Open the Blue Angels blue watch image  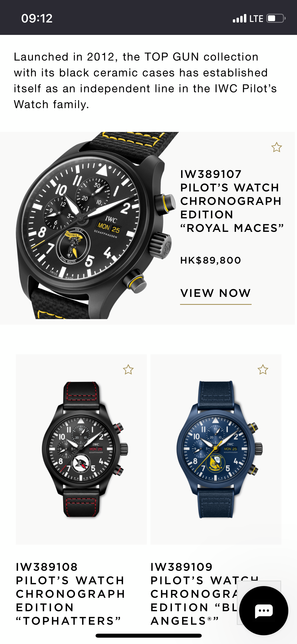point(216,449)
